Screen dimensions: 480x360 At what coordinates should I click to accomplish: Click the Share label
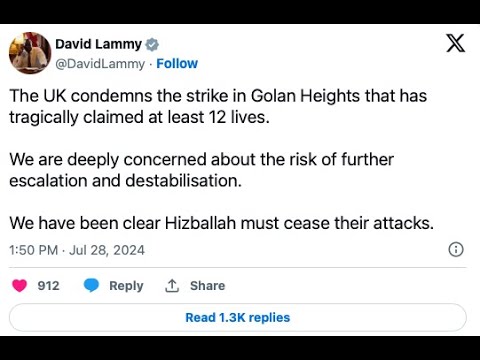click(207, 286)
